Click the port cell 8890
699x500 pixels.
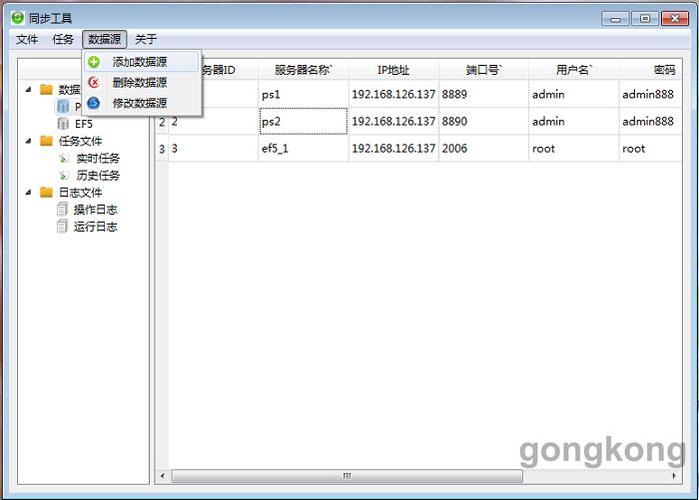click(x=484, y=121)
